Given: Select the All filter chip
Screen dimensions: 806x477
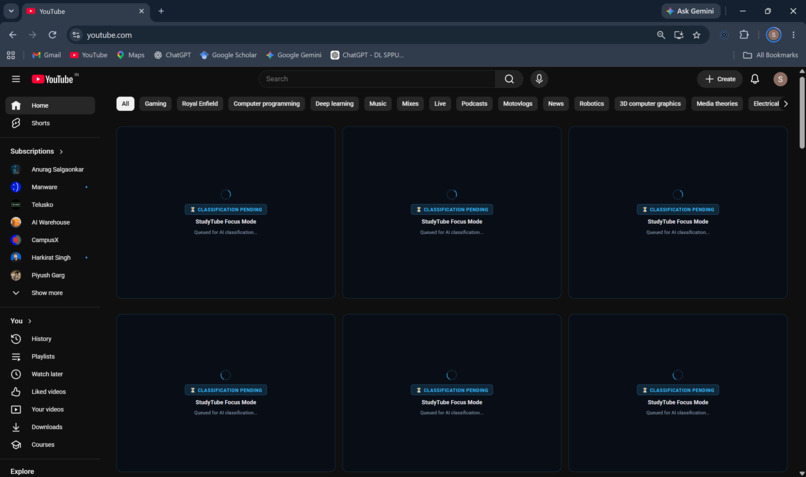Looking at the screenshot, I should (x=125, y=104).
